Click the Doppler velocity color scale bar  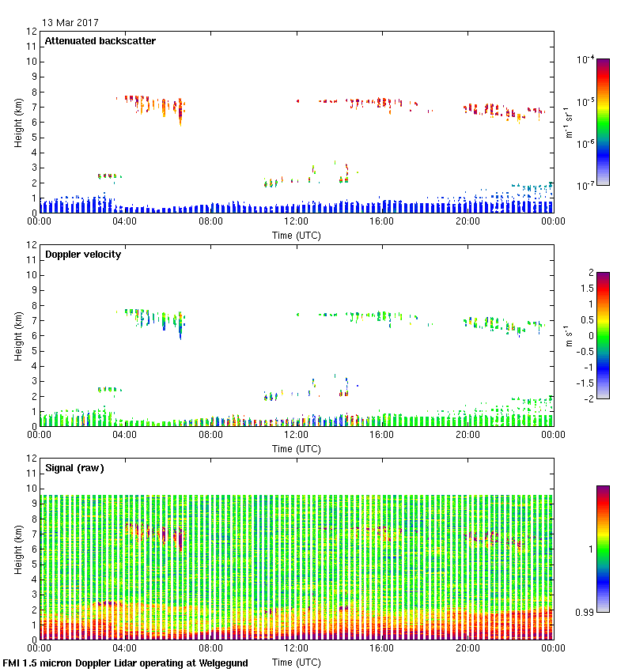[x=603, y=334]
